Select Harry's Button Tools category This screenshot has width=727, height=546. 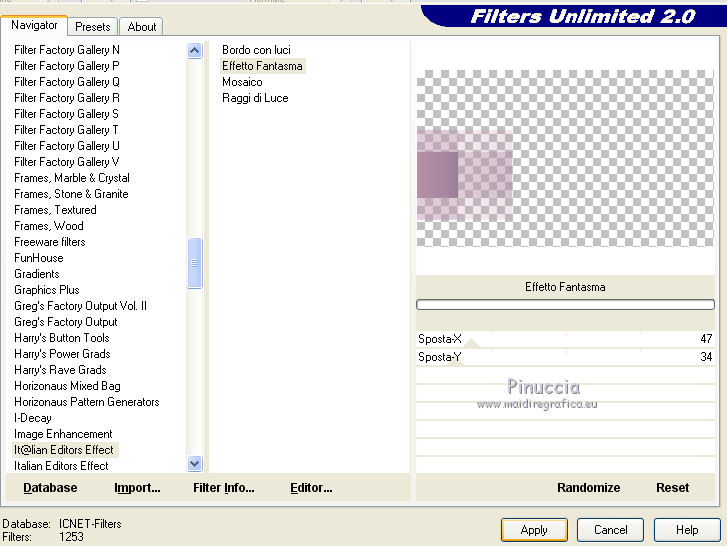coord(62,337)
